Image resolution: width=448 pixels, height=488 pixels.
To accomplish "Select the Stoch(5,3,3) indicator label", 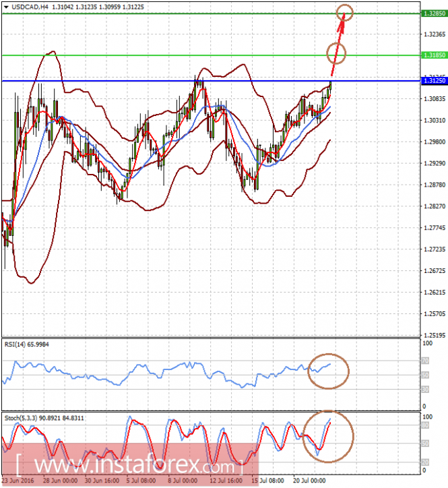I will (x=44, y=418).
